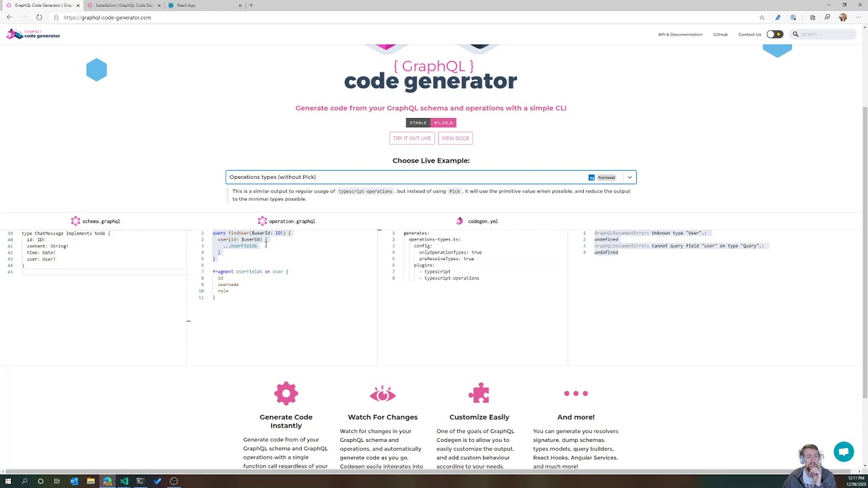The image size is (868, 488).
Task: Toggle the dark mode switch
Action: click(774, 35)
